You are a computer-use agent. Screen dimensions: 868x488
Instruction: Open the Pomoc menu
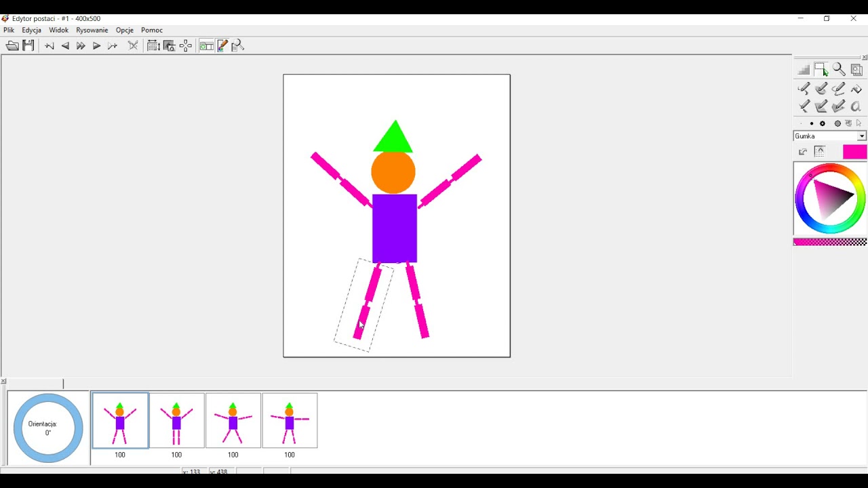152,30
